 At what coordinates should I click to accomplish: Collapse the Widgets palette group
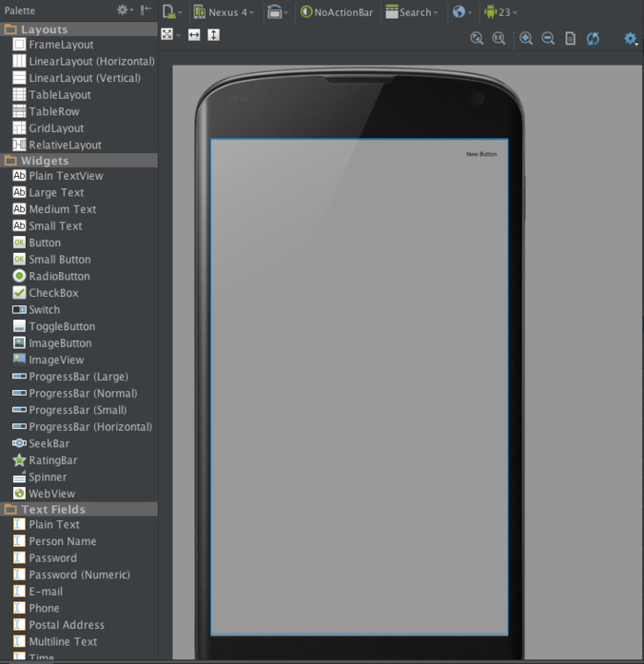(78, 160)
